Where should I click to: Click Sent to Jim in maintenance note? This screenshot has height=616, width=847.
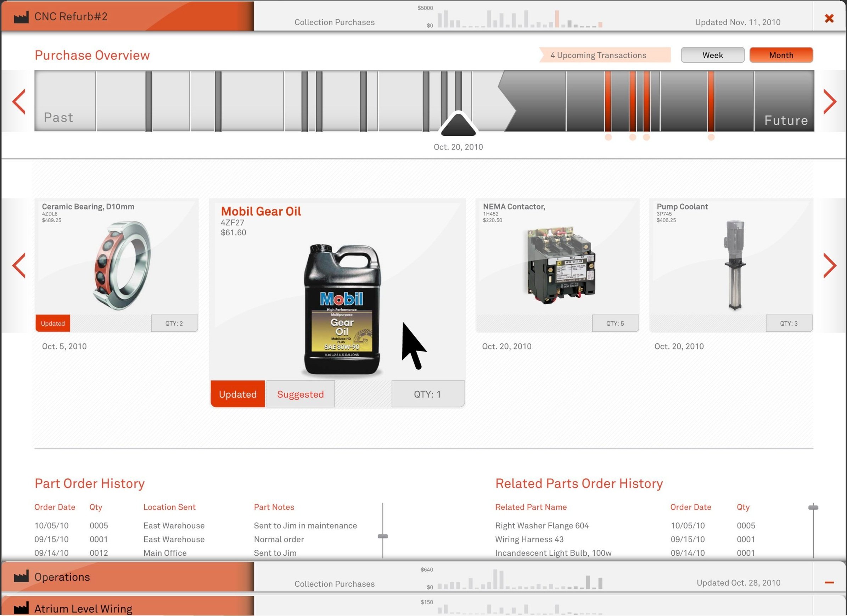click(x=305, y=526)
